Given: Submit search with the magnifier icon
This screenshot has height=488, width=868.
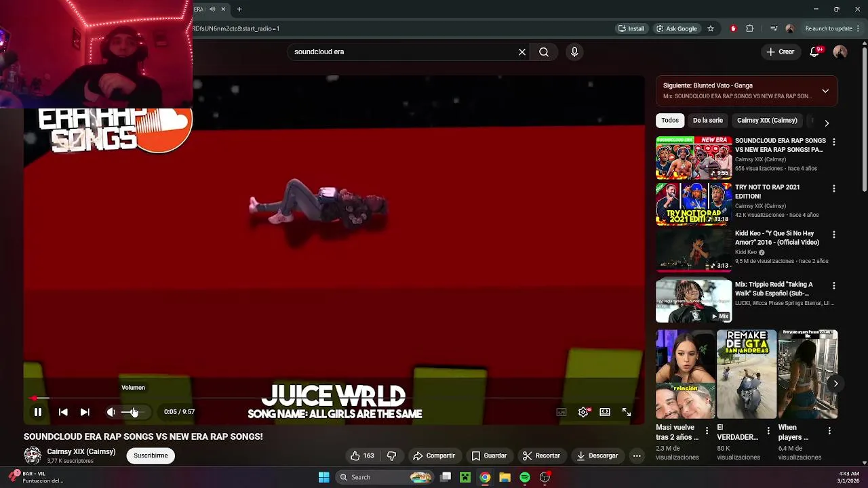Looking at the screenshot, I should (x=544, y=52).
